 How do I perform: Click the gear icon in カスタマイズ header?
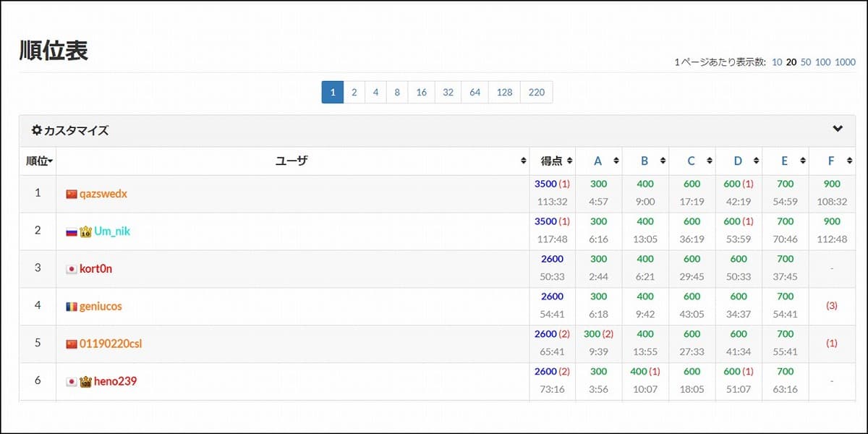pos(36,130)
